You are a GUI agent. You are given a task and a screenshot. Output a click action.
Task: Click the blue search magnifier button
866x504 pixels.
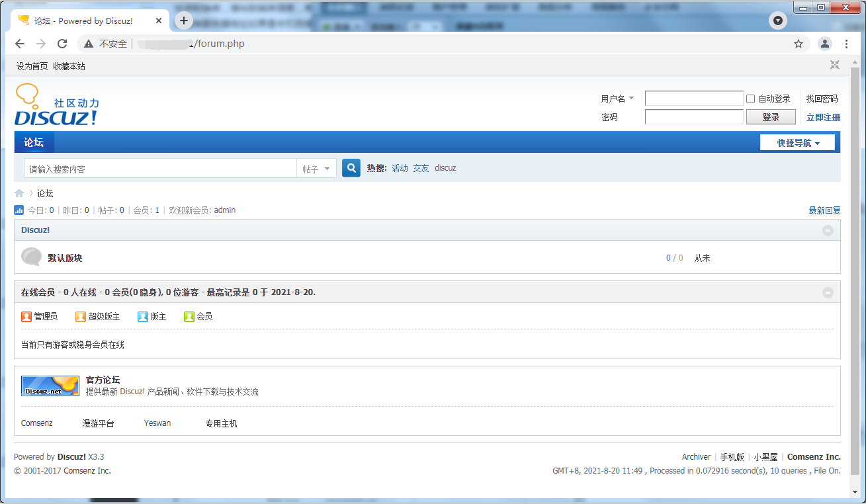(x=351, y=168)
